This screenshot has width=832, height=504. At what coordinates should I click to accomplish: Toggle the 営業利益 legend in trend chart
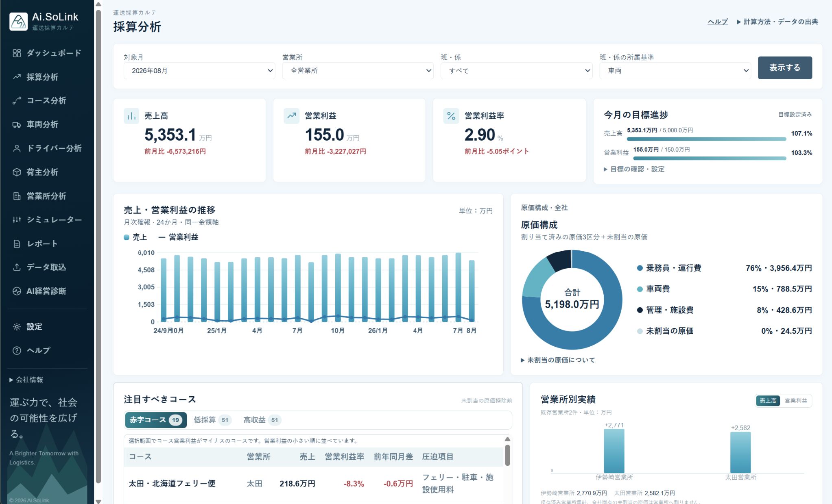(x=178, y=237)
